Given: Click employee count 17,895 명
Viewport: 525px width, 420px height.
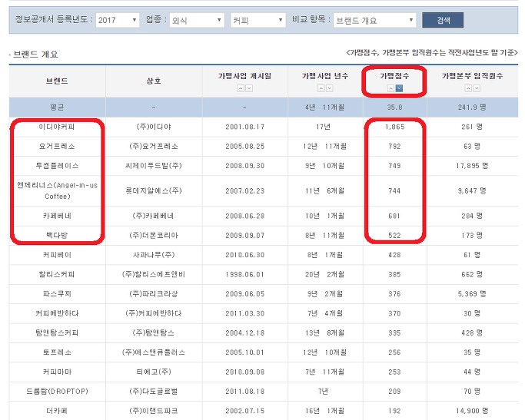Looking at the screenshot, I should point(472,166).
